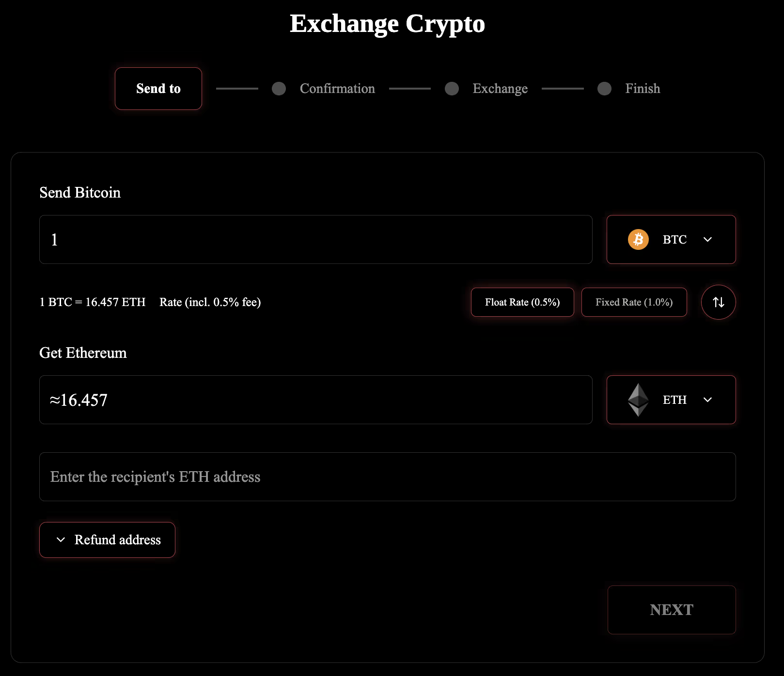Click the 'Send Bitcoin' label
This screenshot has width=784, height=676.
(x=80, y=192)
